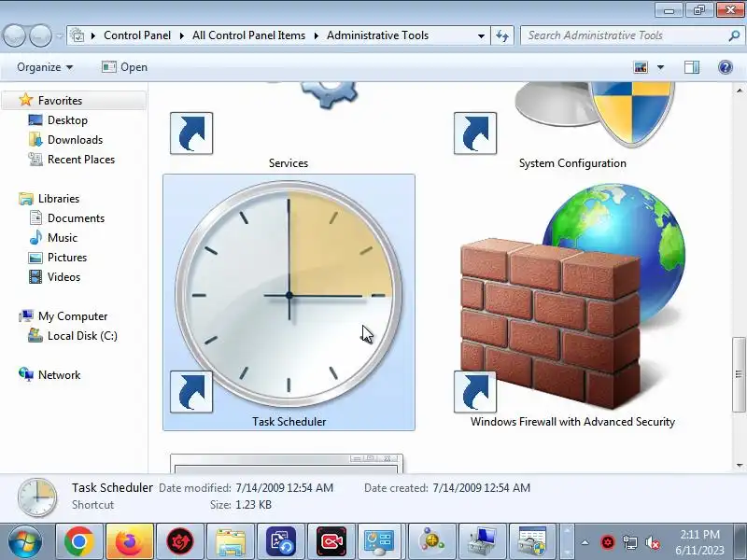Image resolution: width=747 pixels, height=560 pixels.
Task: Click the taskbar clock showing 2:11 PM
Action: coord(699,542)
